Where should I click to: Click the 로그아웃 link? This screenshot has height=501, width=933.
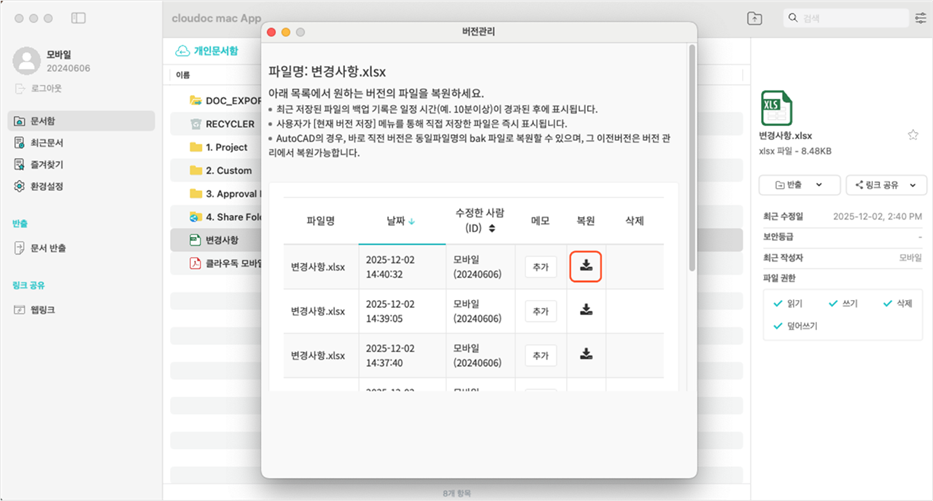pos(40,89)
